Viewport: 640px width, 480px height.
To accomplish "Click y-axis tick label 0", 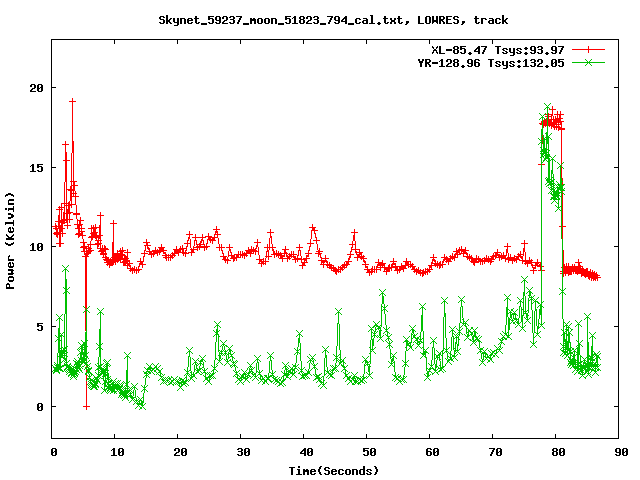I will tap(40, 407).
